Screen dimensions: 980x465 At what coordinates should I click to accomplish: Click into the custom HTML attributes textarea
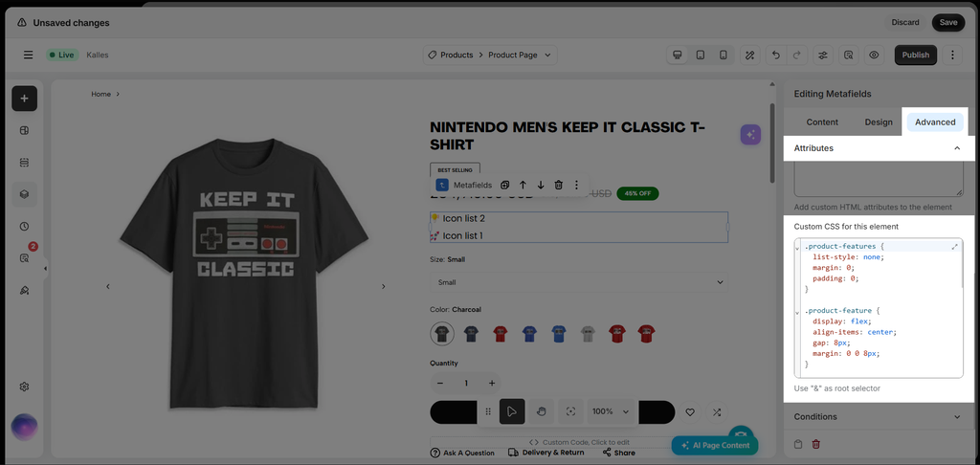[x=879, y=179]
